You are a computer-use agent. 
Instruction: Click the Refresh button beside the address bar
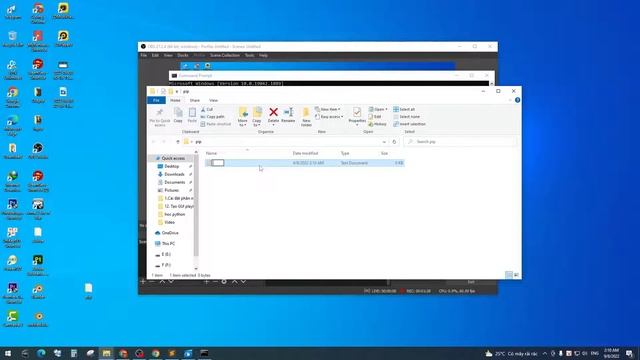394,142
